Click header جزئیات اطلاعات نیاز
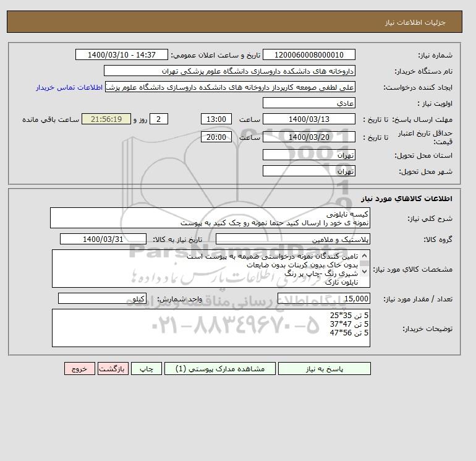This screenshot has height=461, width=476. 415,22
